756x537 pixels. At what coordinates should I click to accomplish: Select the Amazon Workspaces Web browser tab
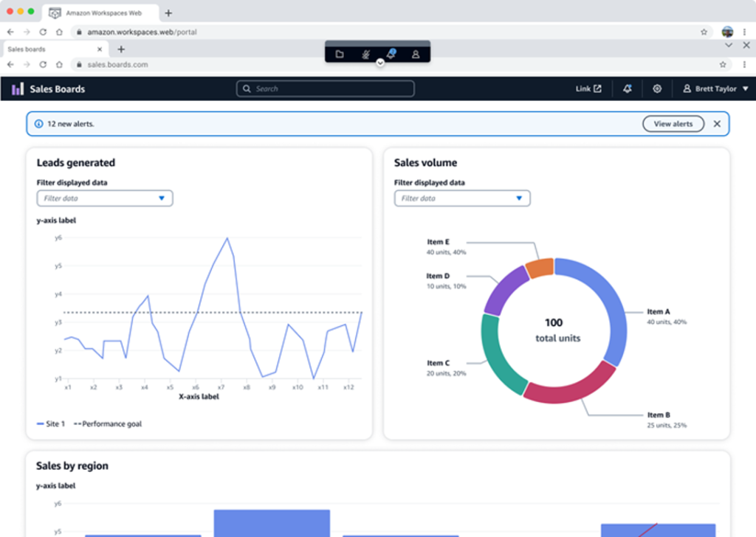point(103,13)
